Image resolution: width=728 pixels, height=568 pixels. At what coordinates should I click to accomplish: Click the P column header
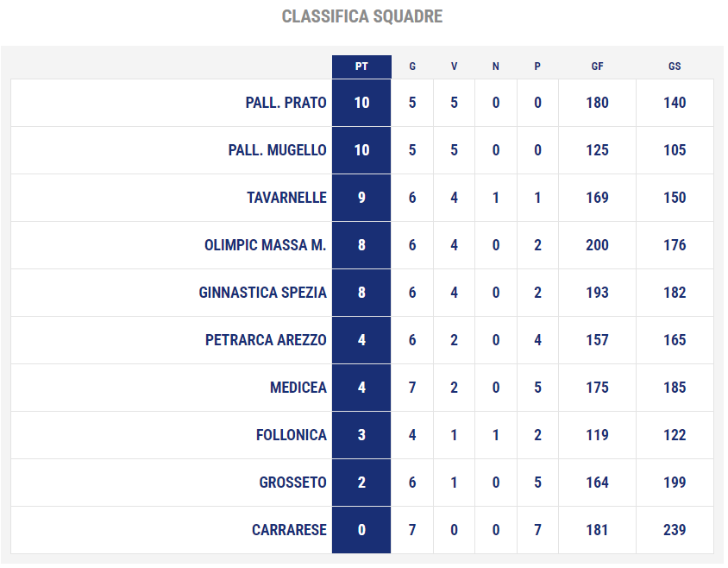537,66
